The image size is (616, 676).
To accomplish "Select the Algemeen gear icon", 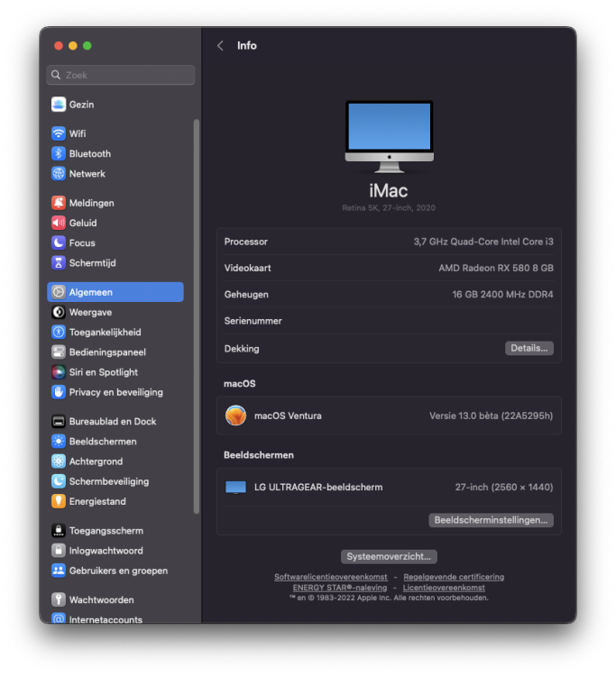I will [59, 292].
